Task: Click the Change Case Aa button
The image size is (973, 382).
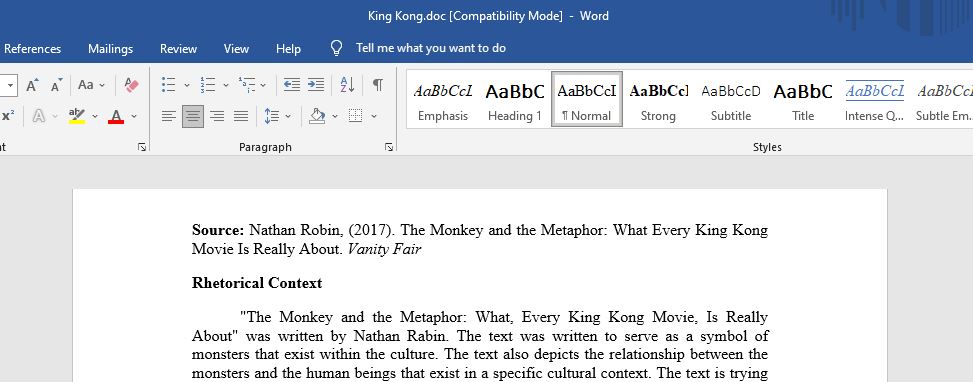Action: (86, 85)
